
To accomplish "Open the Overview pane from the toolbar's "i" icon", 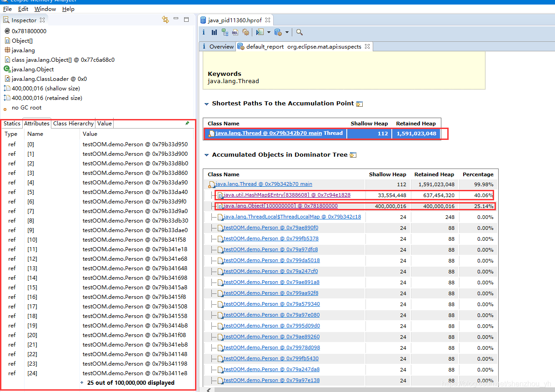I will click(204, 32).
